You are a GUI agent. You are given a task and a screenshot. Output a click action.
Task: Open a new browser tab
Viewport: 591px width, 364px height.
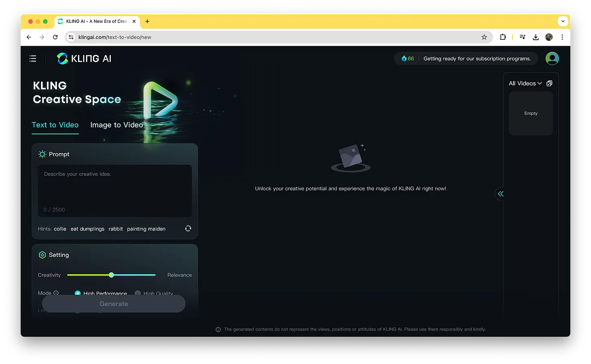pos(147,22)
